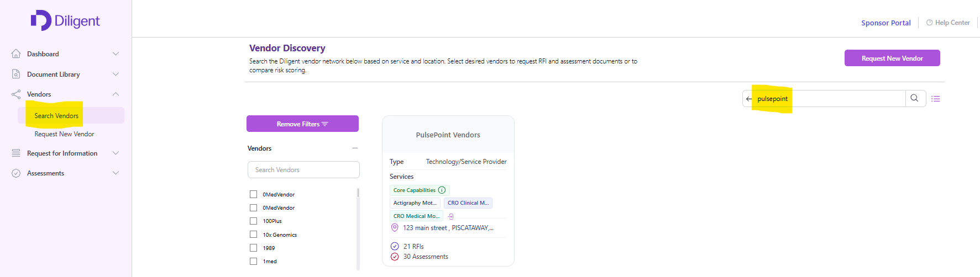This screenshot has height=277, width=980.
Task: Click the back arrow in search box
Action: pyautogui.click(x=749, y=99)
